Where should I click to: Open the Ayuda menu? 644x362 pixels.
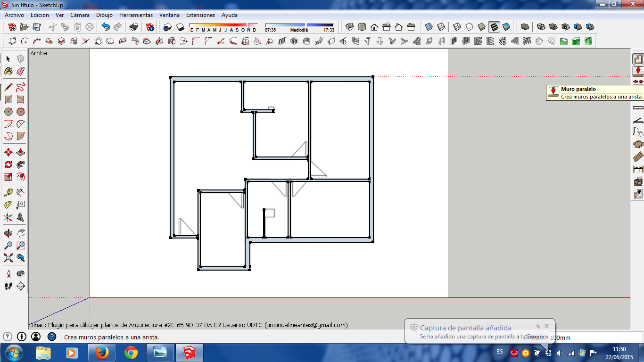tap(230, 15)
